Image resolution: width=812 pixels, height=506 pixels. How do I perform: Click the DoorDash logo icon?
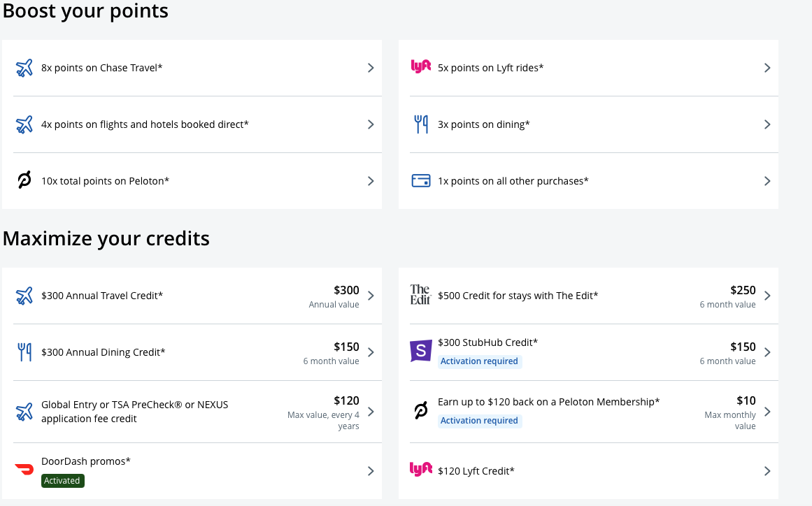24,469
